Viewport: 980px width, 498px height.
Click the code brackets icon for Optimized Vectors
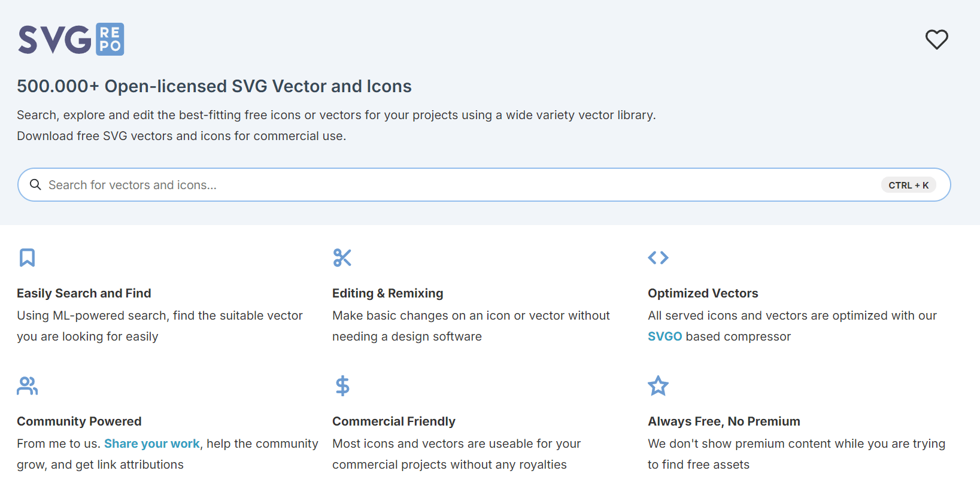(658, 257)
